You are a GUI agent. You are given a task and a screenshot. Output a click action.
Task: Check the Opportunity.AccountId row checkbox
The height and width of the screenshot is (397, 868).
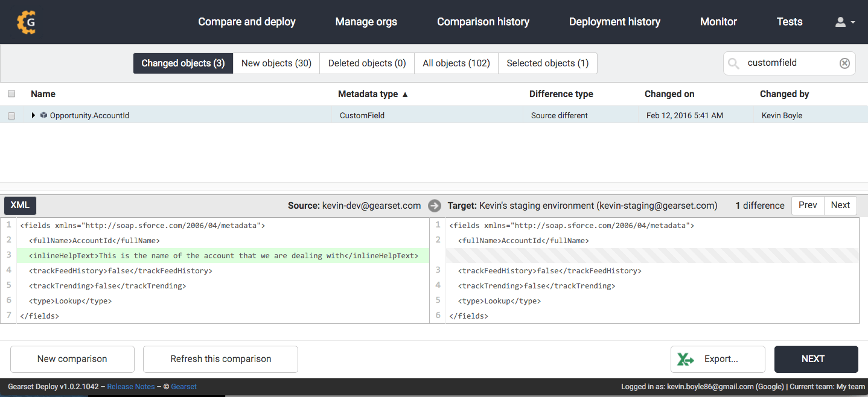point(11,116)
